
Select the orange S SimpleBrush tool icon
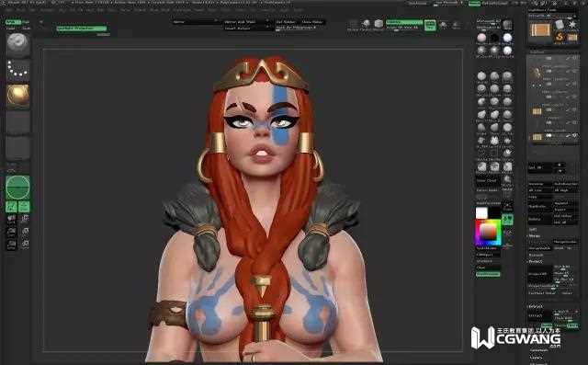click(x=560, y=37)
